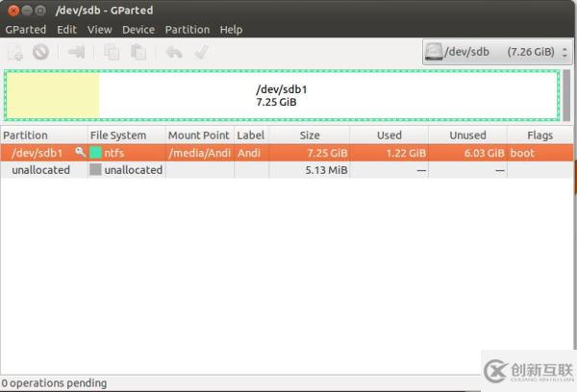Open the Device menu
Viewport: 577px width, 392px height.
tap(138, 30)
